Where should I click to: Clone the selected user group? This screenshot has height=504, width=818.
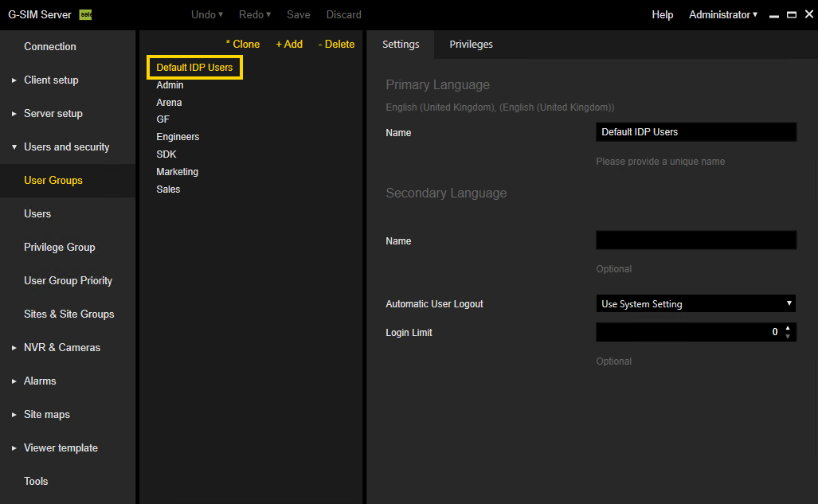(x=243, y=45)
